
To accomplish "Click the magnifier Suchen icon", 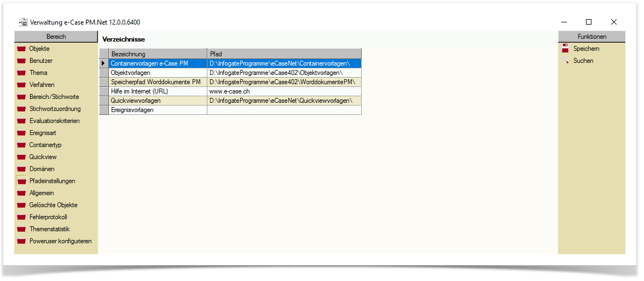I will pyautogui.click(x=565, y=60).
